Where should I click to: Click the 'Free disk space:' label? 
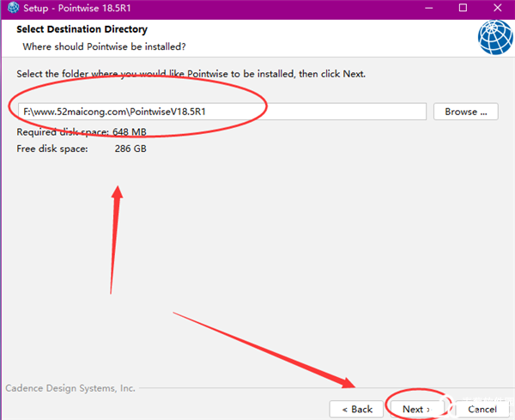pos(52,149)
